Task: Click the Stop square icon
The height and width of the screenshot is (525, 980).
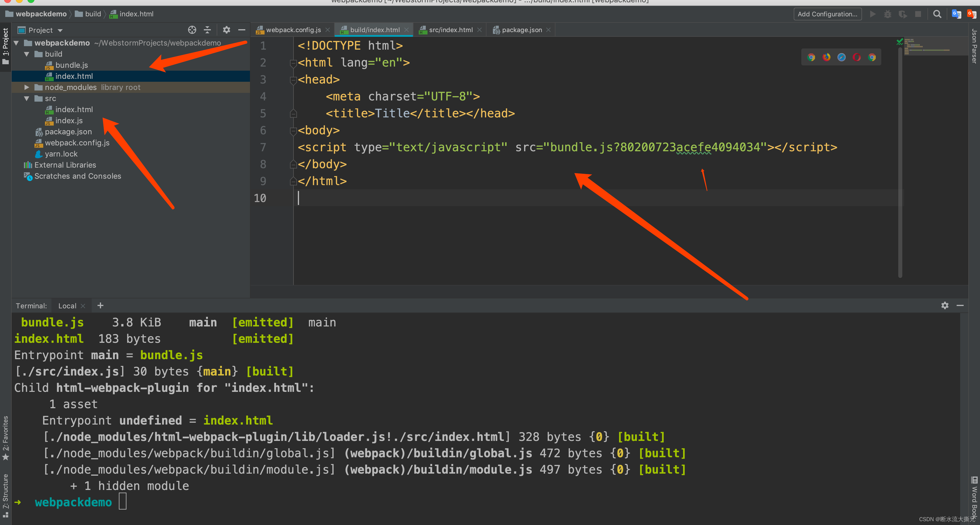Action: [918, 14]
